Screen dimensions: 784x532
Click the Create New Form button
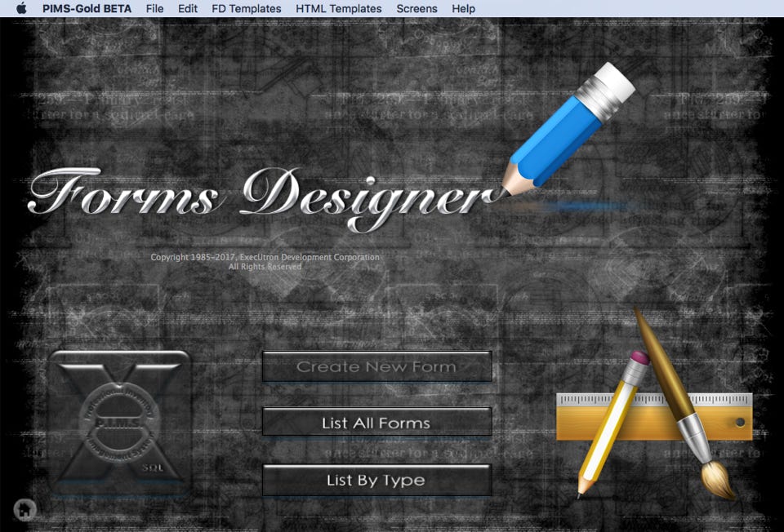377,366
